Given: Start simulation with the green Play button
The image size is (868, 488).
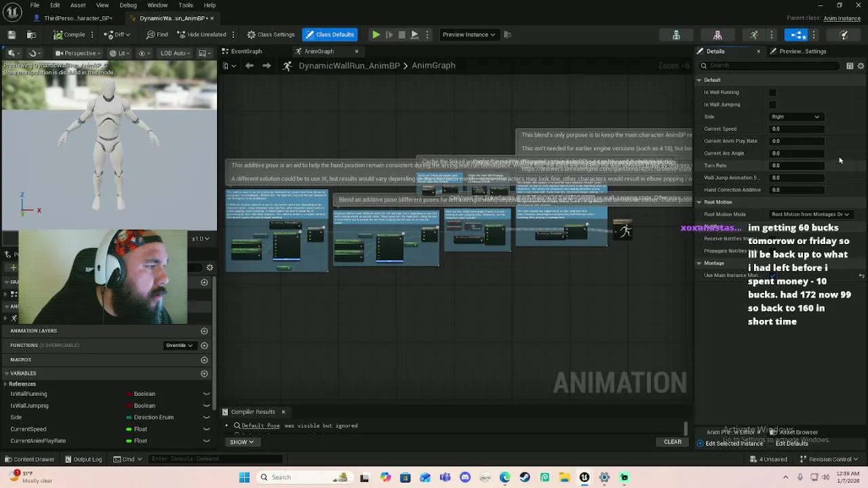Looking at the screenshot, I should pos(376,35).
